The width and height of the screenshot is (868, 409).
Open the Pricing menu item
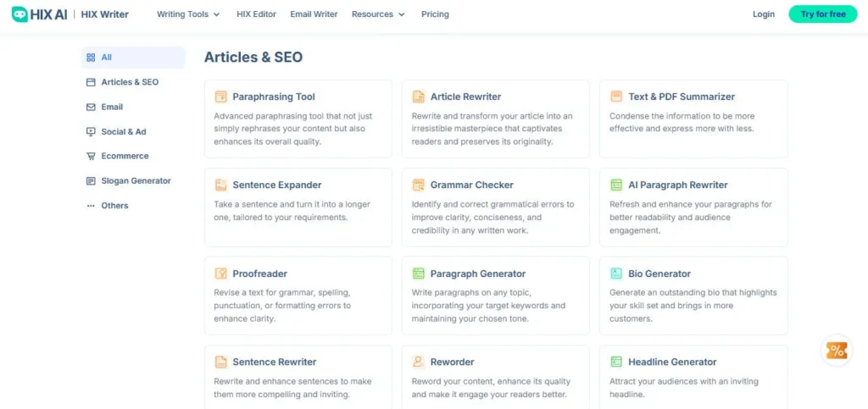point(435,14)
